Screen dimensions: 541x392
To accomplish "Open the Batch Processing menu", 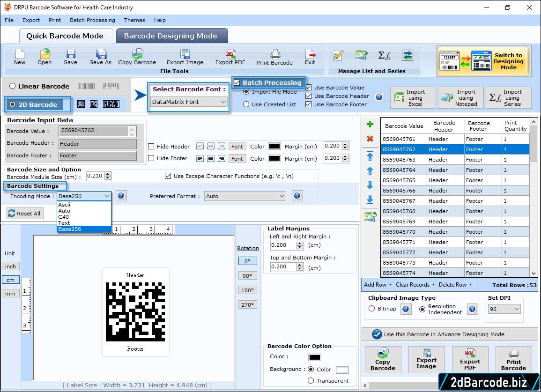I will 92,20.
